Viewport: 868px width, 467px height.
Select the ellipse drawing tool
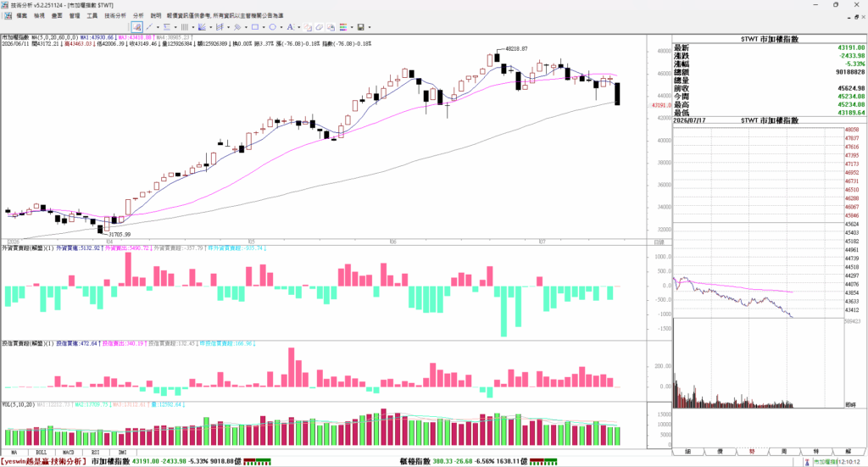point(272,27)
